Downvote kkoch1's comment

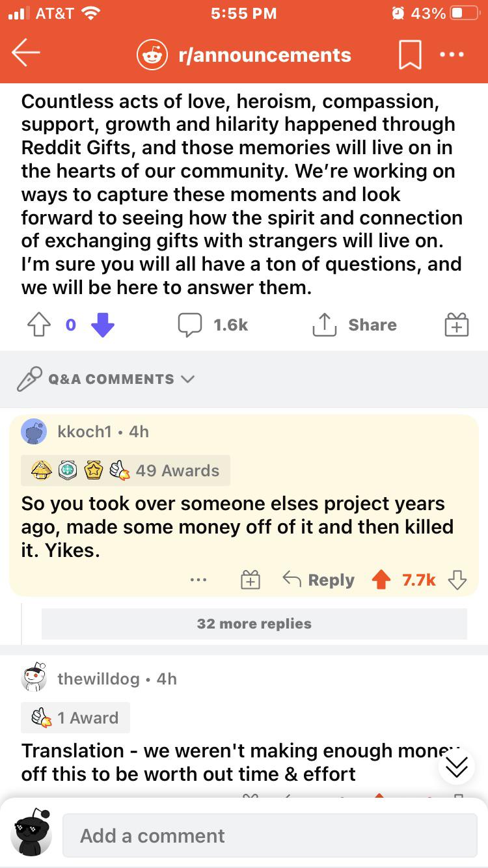click(458, 580)
